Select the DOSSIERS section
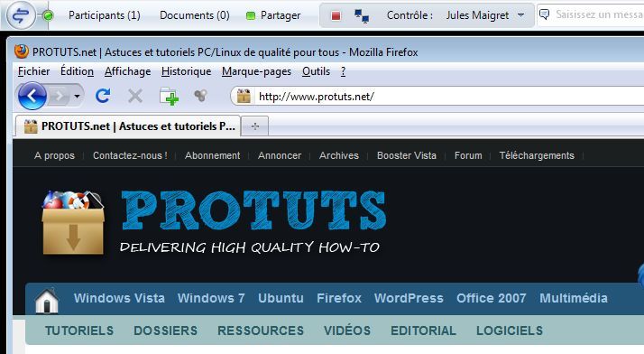Image resolution: width=644 pixels, height=354 pixels. pos(166,331)
